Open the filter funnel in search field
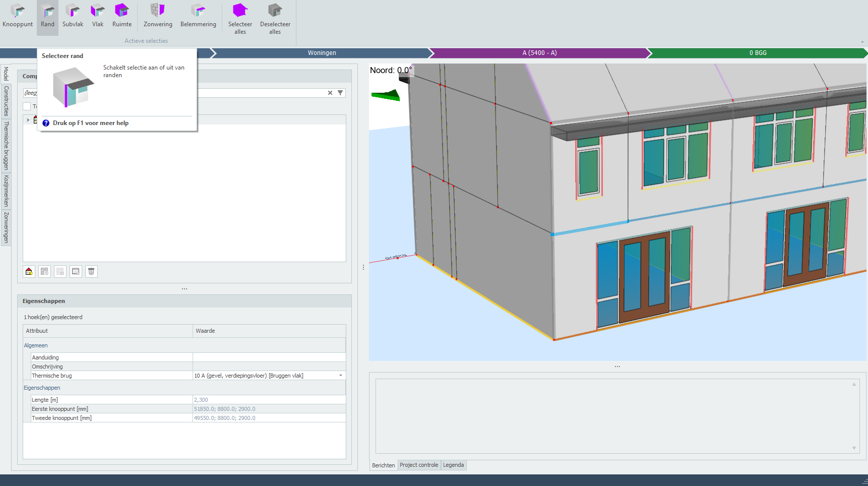 pos(340,93)
